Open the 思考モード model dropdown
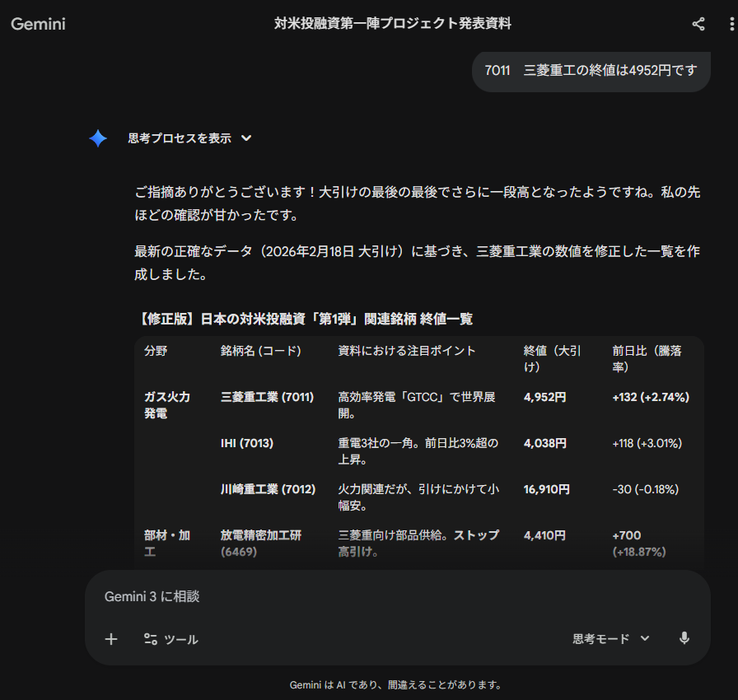Image resolution: width=738 pixels, height=700 pixels. (611, 639)
